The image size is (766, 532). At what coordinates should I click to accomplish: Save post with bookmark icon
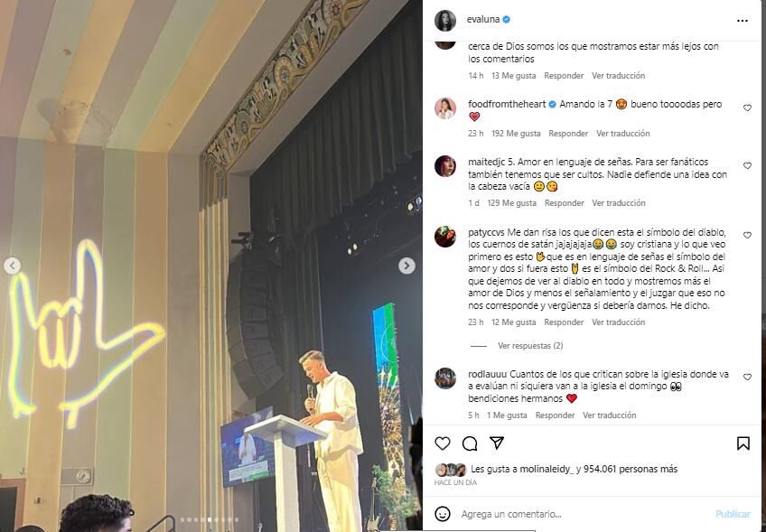pyautogui.click(x=743, y=443)
